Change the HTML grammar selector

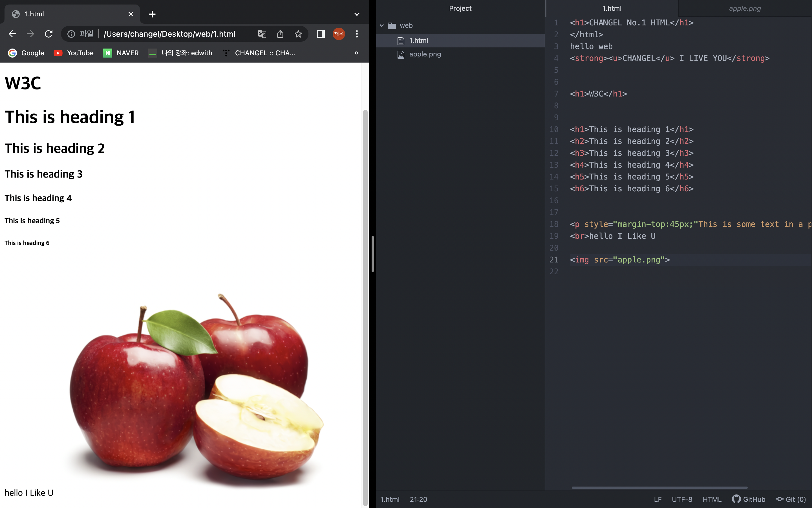712,499
